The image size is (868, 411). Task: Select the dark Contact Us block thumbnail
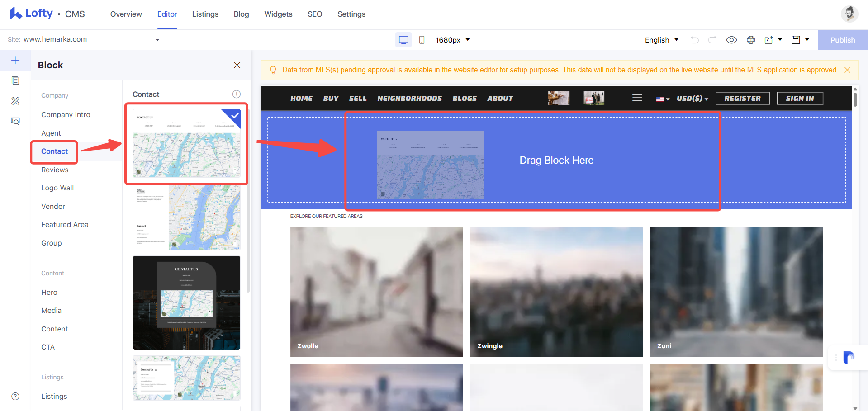pos(186,302)
